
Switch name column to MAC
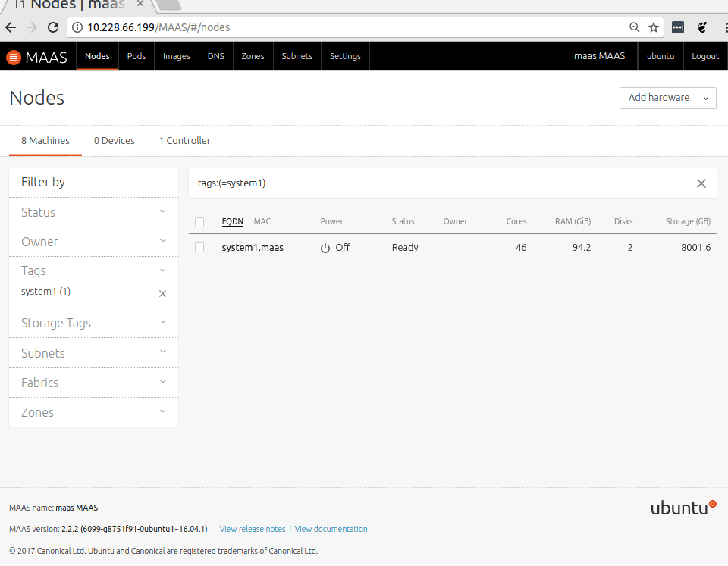(x=262, y=222)
